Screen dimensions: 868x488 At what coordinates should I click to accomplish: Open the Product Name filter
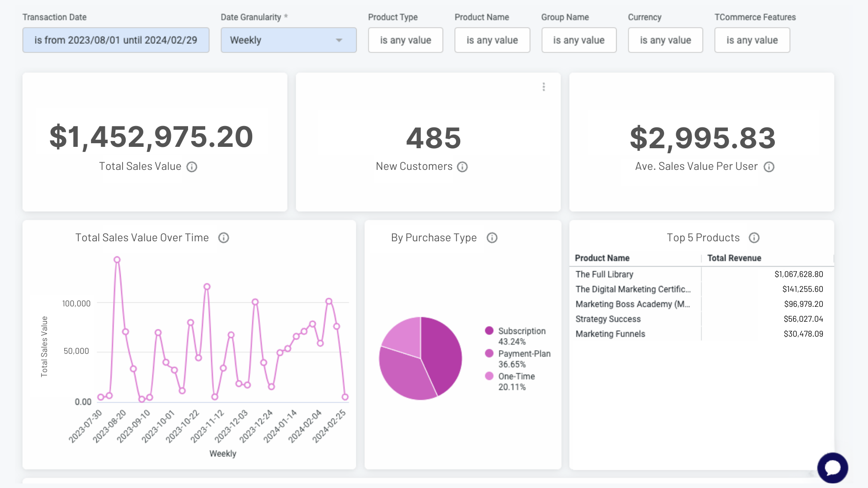pos(492,40)
